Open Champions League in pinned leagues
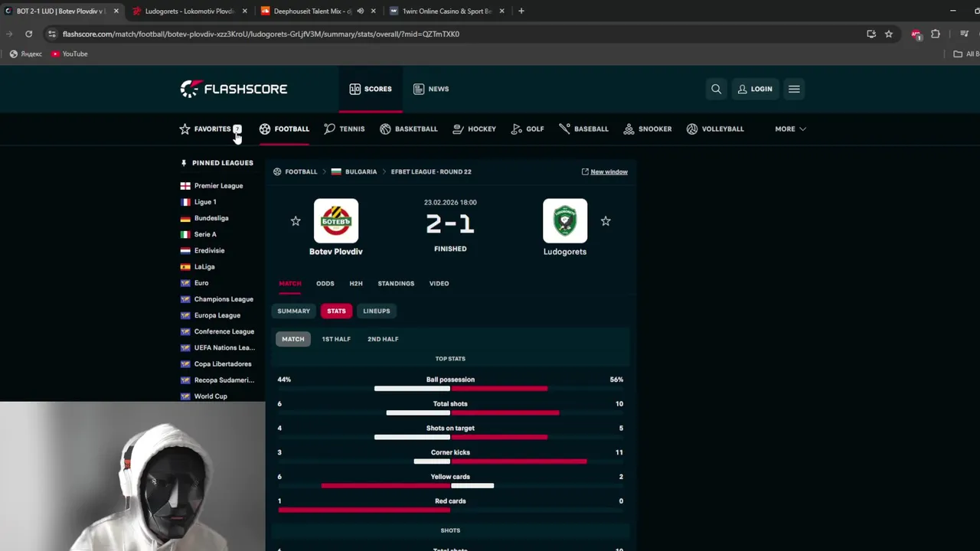 tap(217, 299)
